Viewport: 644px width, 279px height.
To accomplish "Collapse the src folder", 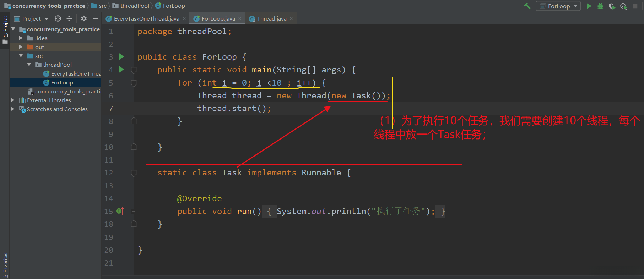I will (21, 56).
